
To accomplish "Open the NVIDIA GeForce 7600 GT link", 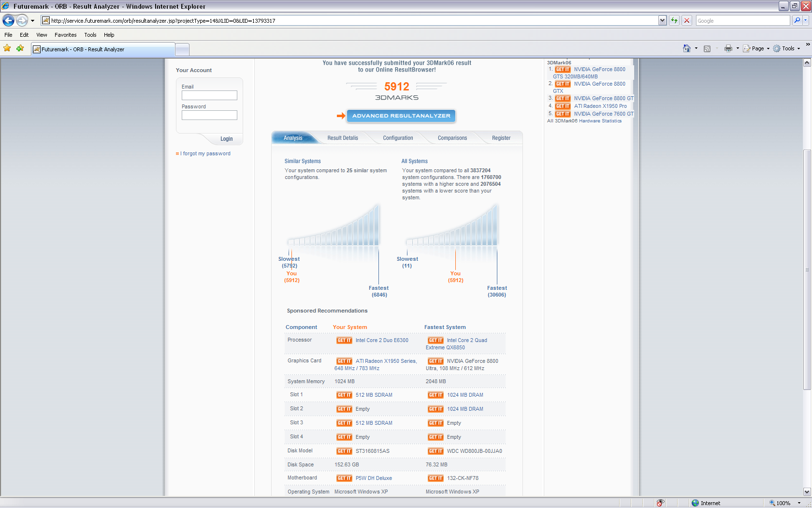I will 604,114.
